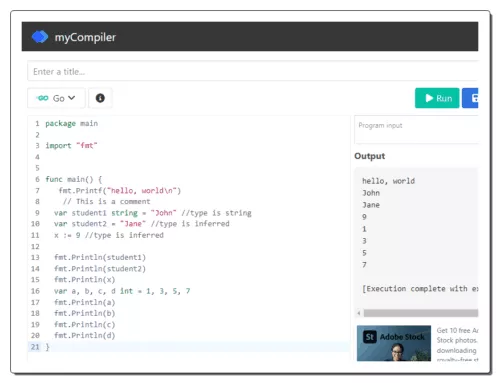500x383 pixels.
Task: Click the Program input text box
Action: tap(416, 130)
